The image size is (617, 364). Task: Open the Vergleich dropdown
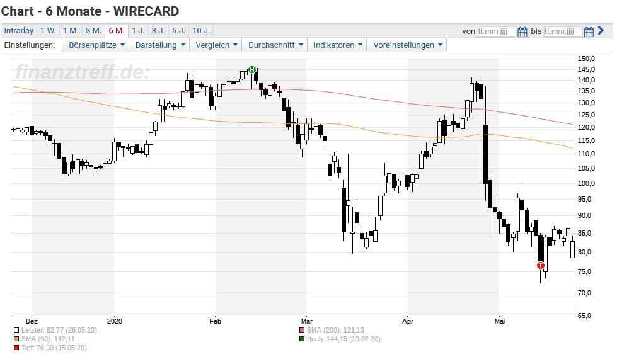coord(216,45)
